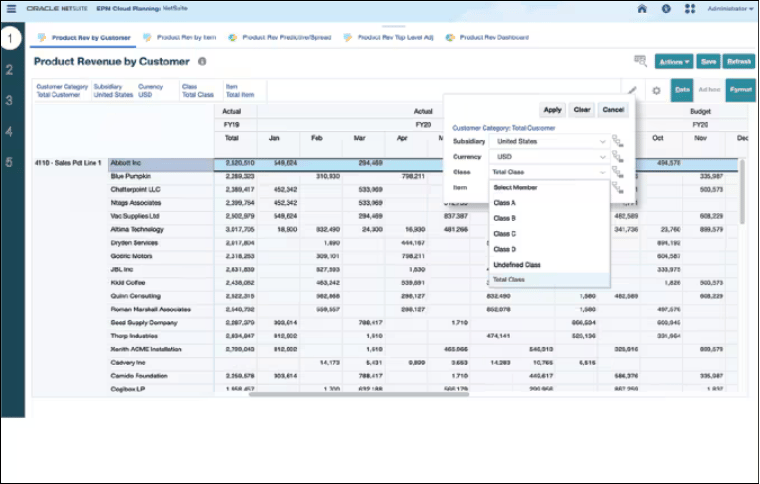Image resolution: width=760 pixels, height=484 pixels.
Task: Click the Save button
Action: tap(708, 62)
